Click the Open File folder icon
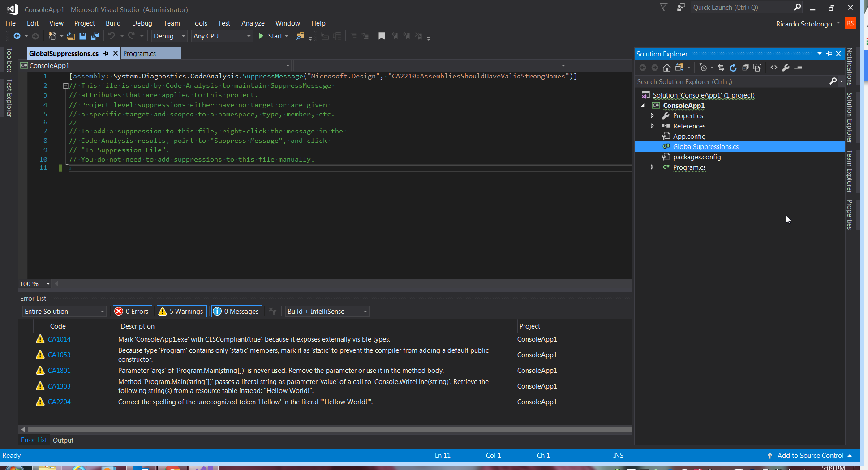 point(71,36)
